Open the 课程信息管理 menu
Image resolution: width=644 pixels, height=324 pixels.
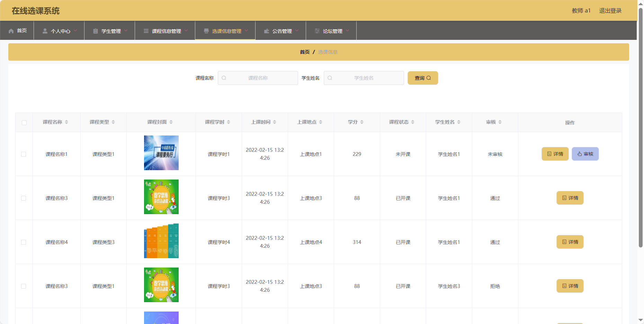pyautogui.click(x=165, y=30)
